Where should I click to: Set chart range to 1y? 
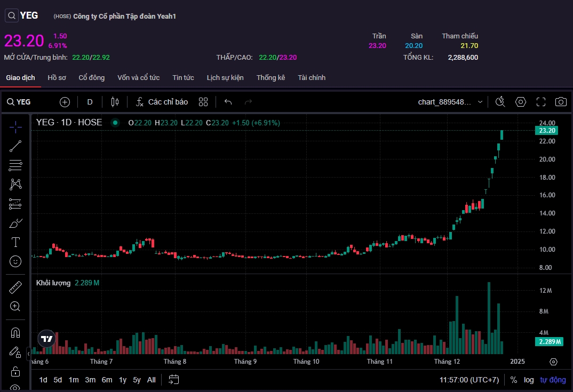tap(123, 380)
